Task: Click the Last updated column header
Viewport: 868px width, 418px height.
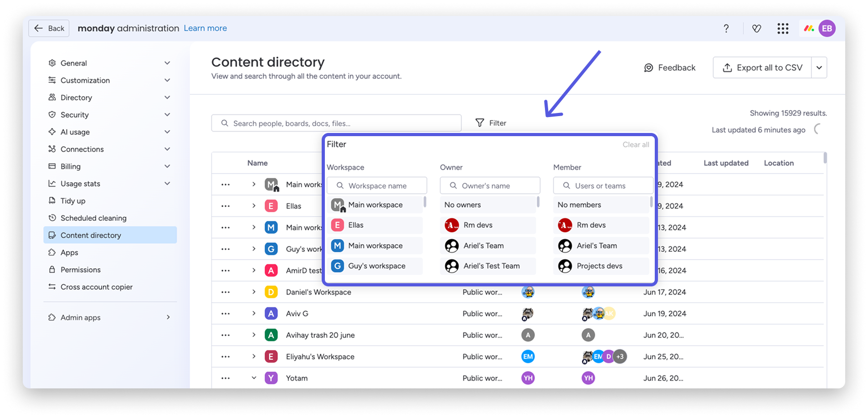Action: pos(726,163)
